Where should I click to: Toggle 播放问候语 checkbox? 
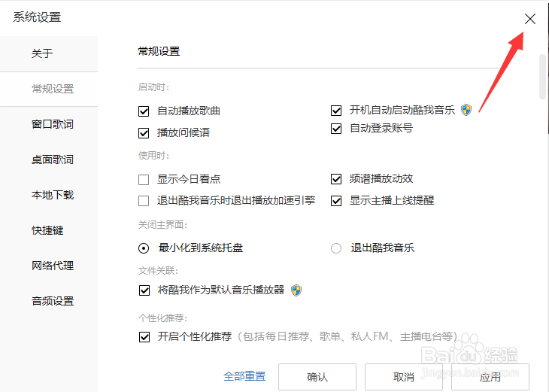coord(144,133)
